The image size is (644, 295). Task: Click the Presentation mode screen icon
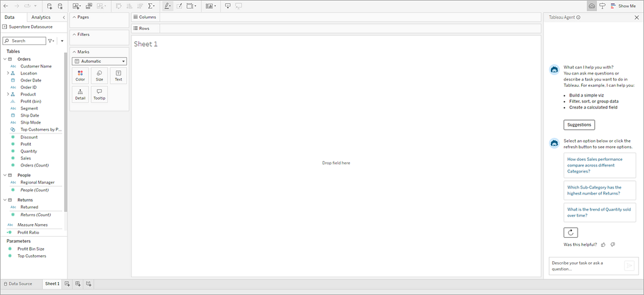[238, 6]
